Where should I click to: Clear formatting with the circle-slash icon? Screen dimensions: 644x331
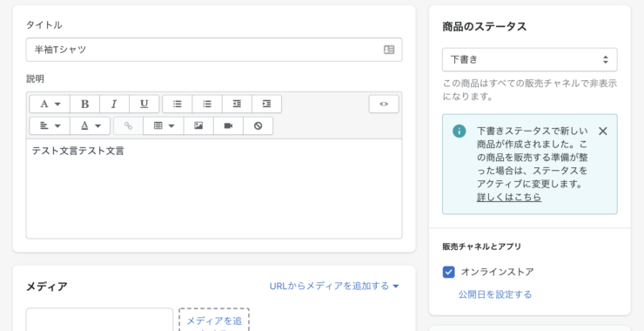(x=258, y=125)
